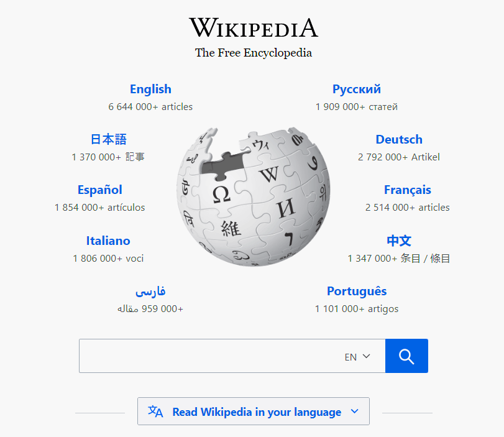The width and height of the screenshot is (504, 437).
Task: Click the 959 000+ مقاله count
Action: (x=150, y=309)
